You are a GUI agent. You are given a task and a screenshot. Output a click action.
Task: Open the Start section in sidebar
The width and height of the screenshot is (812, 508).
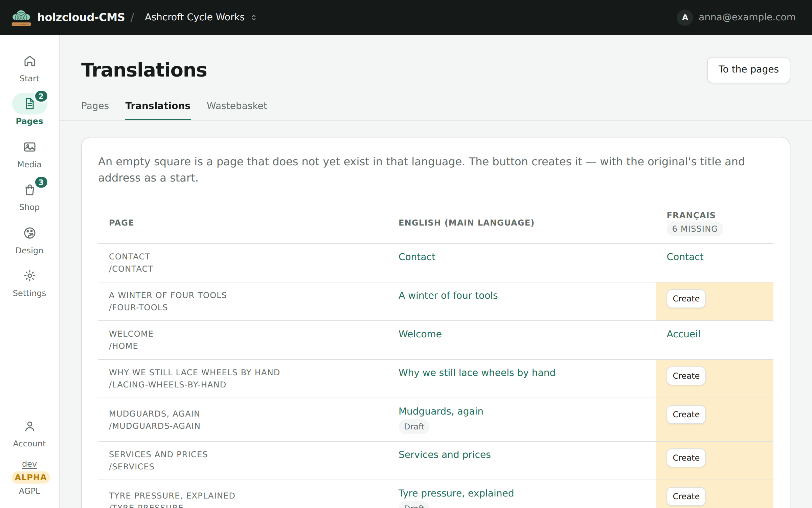[29, 69]
